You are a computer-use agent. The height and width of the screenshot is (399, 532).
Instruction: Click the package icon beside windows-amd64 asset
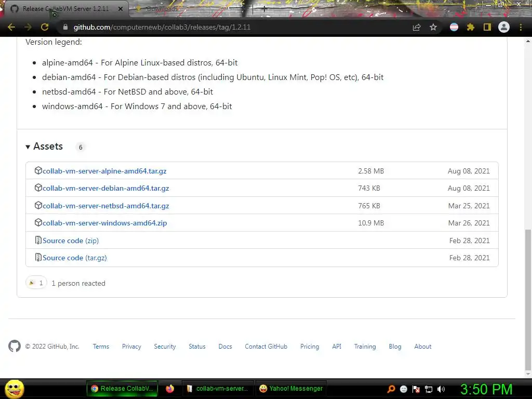(38, 222)
